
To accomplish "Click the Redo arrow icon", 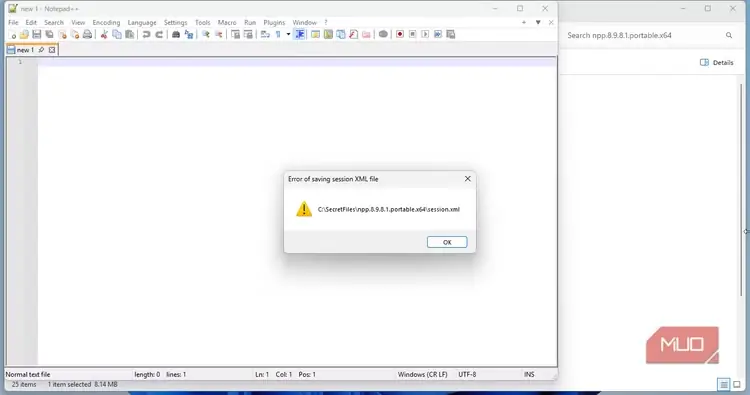I will coord(159,34).
